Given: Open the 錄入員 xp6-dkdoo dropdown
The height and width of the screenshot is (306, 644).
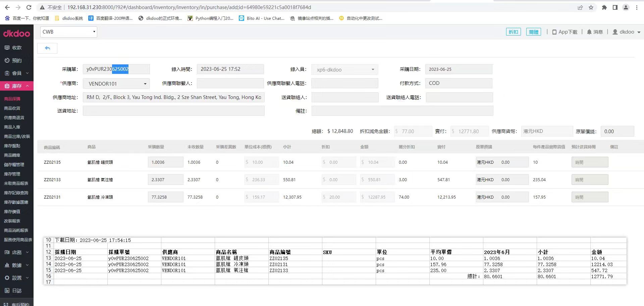Looking at the screenshot, I should (x=344, y=69).
